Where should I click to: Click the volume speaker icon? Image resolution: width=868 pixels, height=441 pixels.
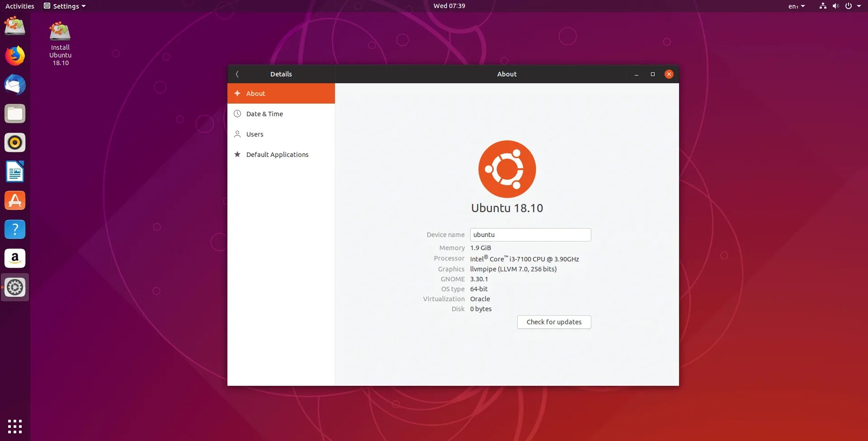[835, 6]
